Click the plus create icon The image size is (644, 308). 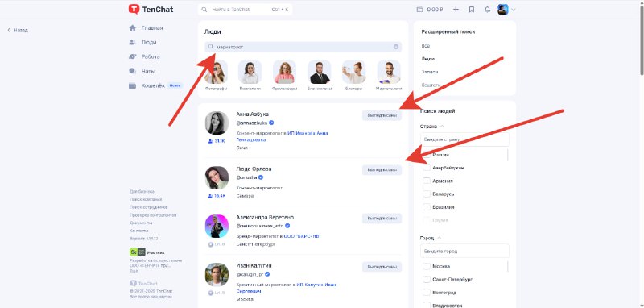click(x=456, y=10)
